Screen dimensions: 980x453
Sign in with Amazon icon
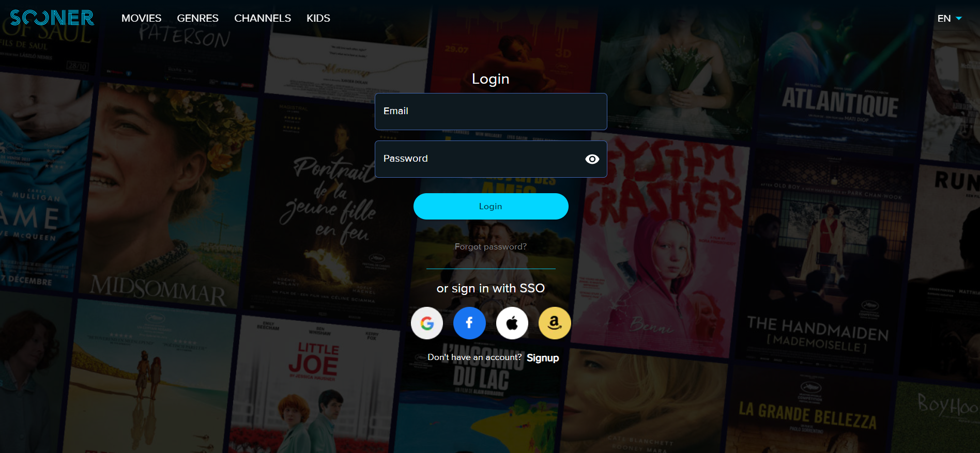tap(555, 323)
